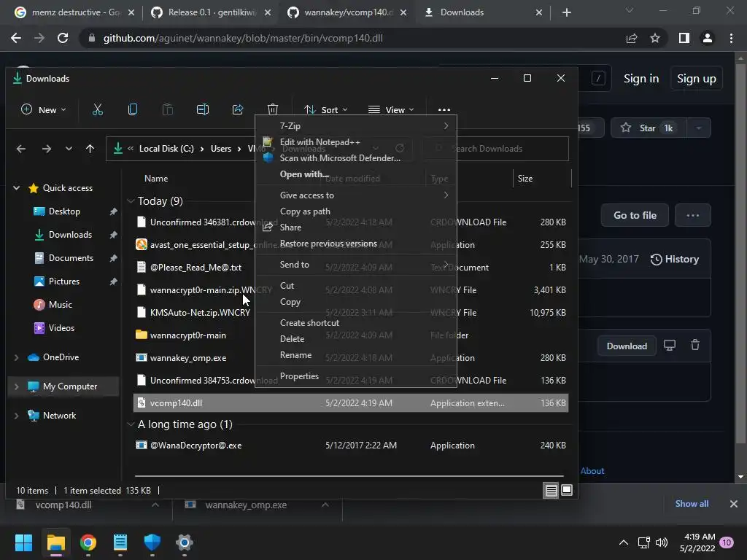The image size is (747, 560).
Task: Open file History link
Action: [x=675, y=259]
